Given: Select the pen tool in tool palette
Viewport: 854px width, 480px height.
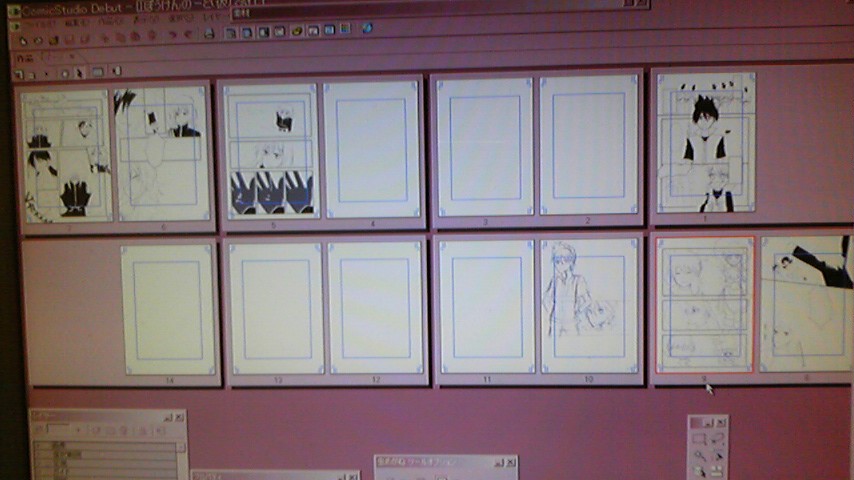Looking at the screenshot, I should tap(718, 455).
